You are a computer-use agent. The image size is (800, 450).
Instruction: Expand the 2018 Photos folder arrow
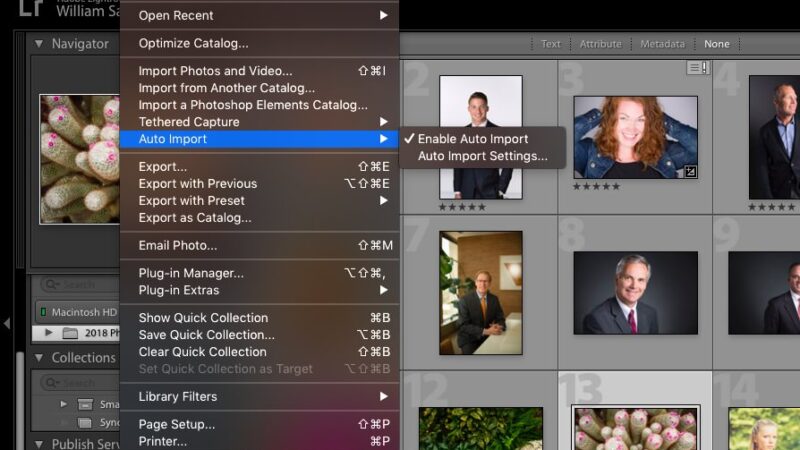[x=48, y=333]
